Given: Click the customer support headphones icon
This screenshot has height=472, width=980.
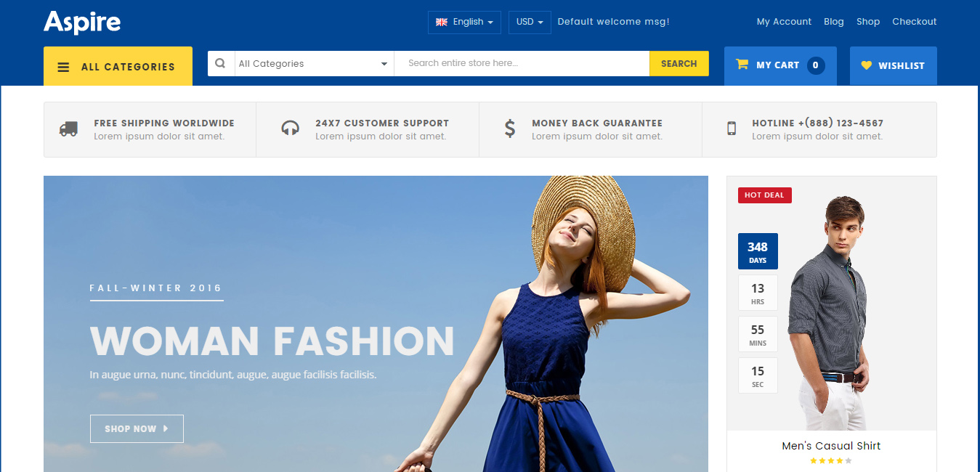Looking at the screenshot, I should 290,129.
